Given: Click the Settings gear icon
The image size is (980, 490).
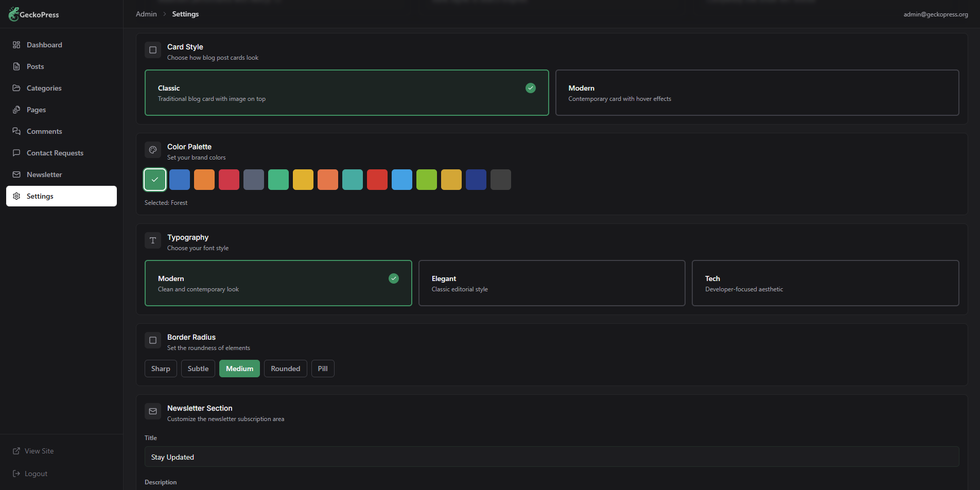Looking at the screenshot, I should (x=16, y=196).
